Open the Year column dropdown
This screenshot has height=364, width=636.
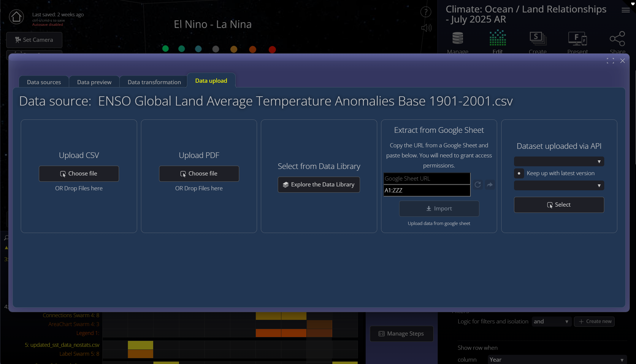tap(557, 360)
